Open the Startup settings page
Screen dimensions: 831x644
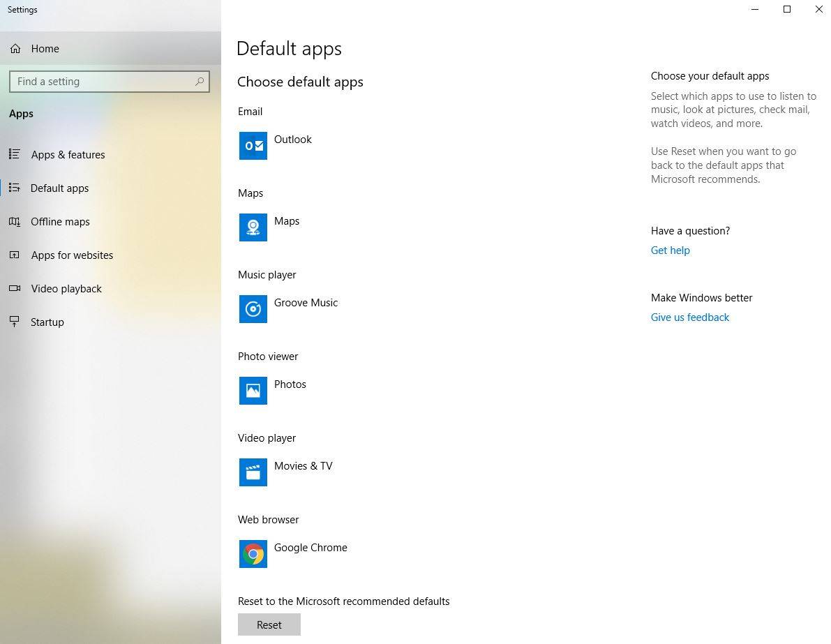point(47,322)
